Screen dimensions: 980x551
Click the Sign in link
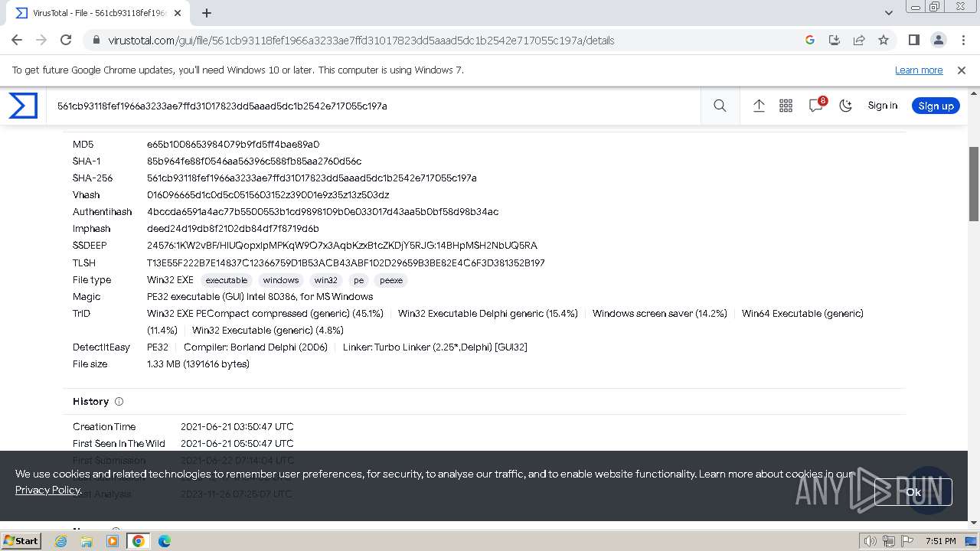pos(882,106)
